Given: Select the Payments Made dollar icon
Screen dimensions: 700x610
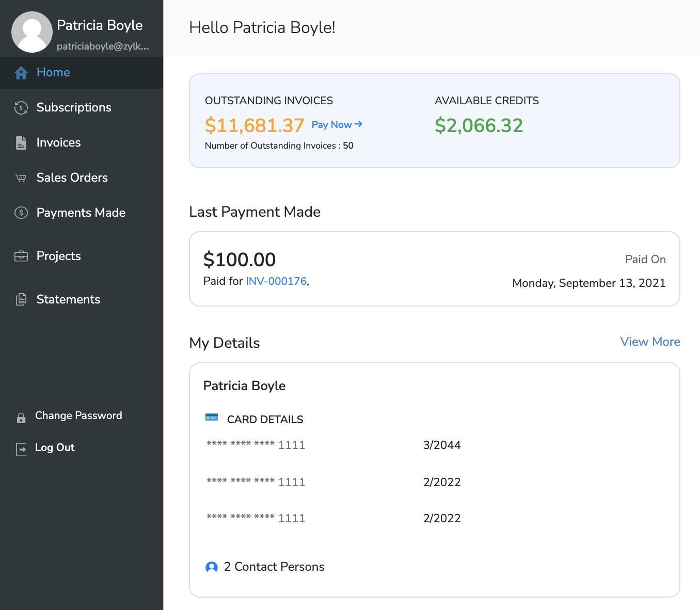Looking at the screenshot, I should pyautogui.click(x=21, y=213).
